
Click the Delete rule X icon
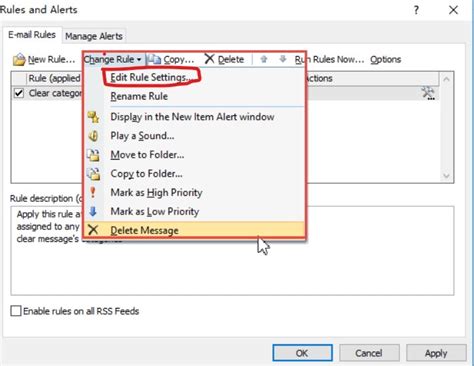click(x=209, y=59)
